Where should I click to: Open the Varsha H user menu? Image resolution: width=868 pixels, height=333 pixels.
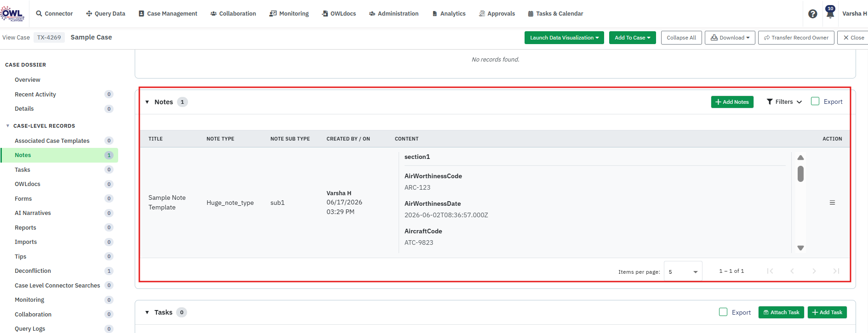[854, 14]
